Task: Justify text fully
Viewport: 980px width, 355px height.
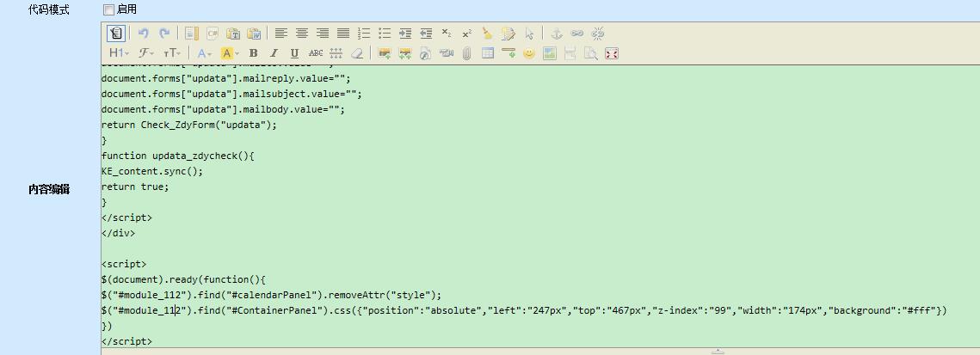Action: pos(343,34)
